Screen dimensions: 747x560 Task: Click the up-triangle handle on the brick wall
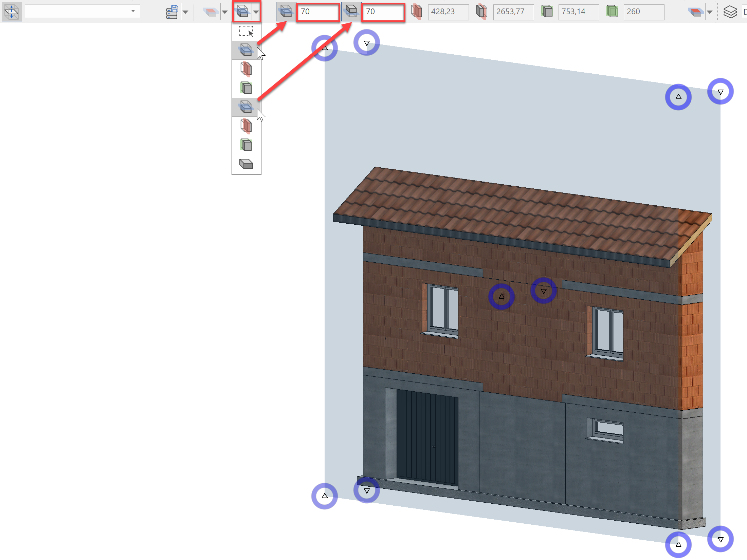pyautogui.click(x=502, y=296)
